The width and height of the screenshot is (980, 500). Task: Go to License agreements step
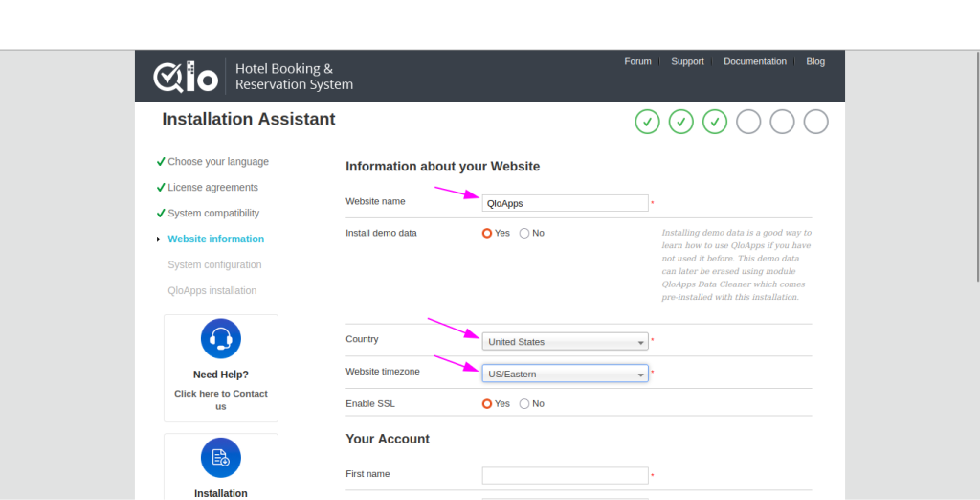coord(212,187)
